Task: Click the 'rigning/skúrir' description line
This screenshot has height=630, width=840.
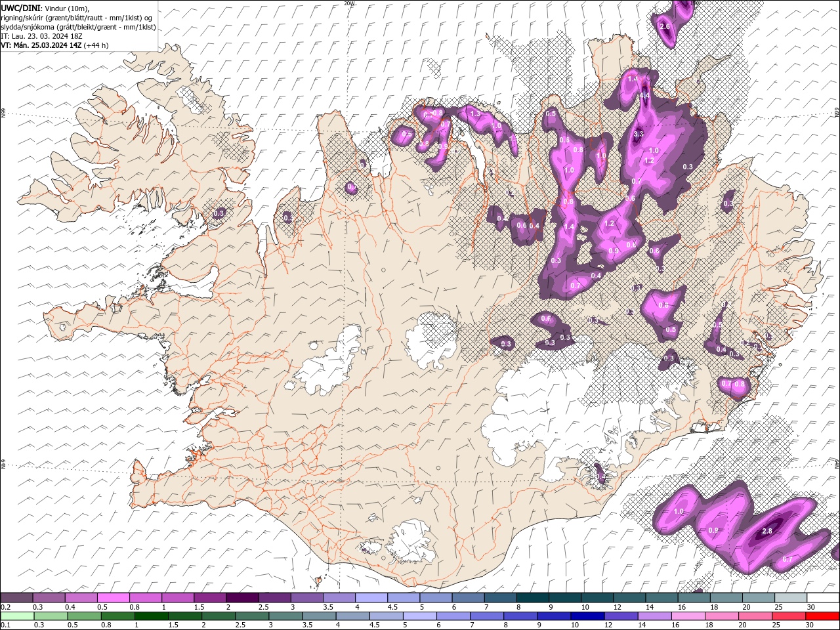Action: 76,17
